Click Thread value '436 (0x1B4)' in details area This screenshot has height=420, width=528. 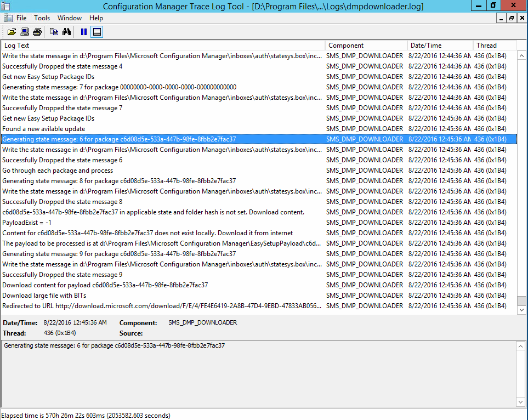[x=60, y=333]
